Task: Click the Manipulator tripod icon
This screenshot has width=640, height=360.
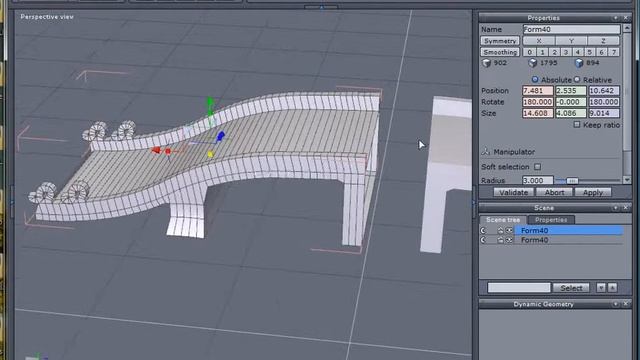Action: pyautogui.click(x=486, y=151)
